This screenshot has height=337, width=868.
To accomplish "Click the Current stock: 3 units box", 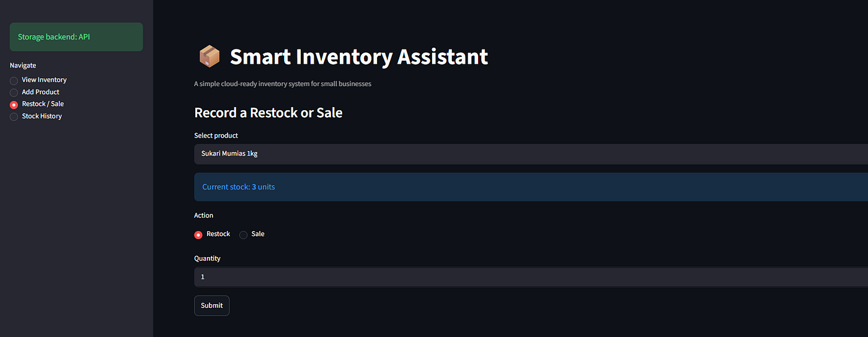I will click(531, 187).
